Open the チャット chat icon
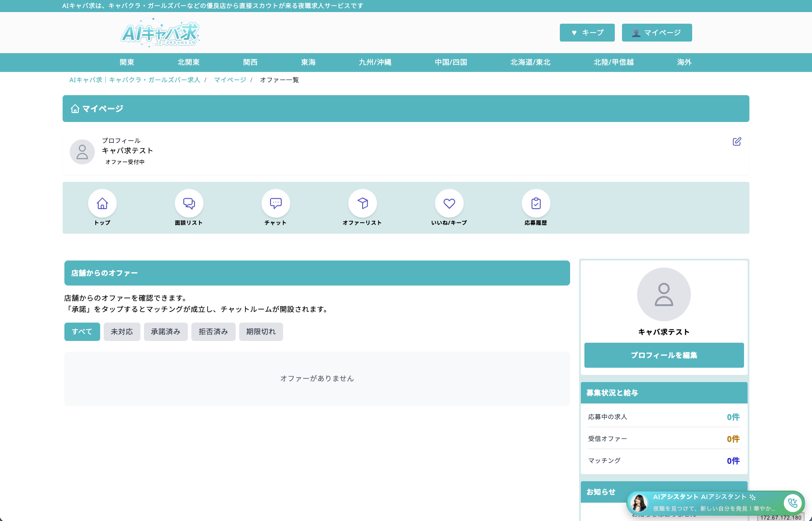Viewport: 812px width, 521px height. 275,203
